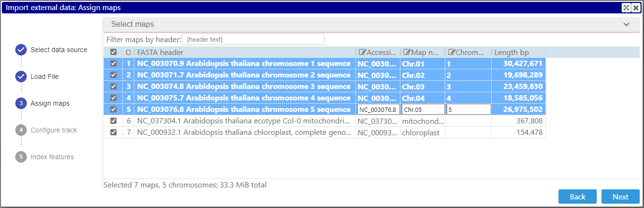Toggle the select-all checkbox in table header
This screenshot has width=644, height=208.
[x=113, y=52]
